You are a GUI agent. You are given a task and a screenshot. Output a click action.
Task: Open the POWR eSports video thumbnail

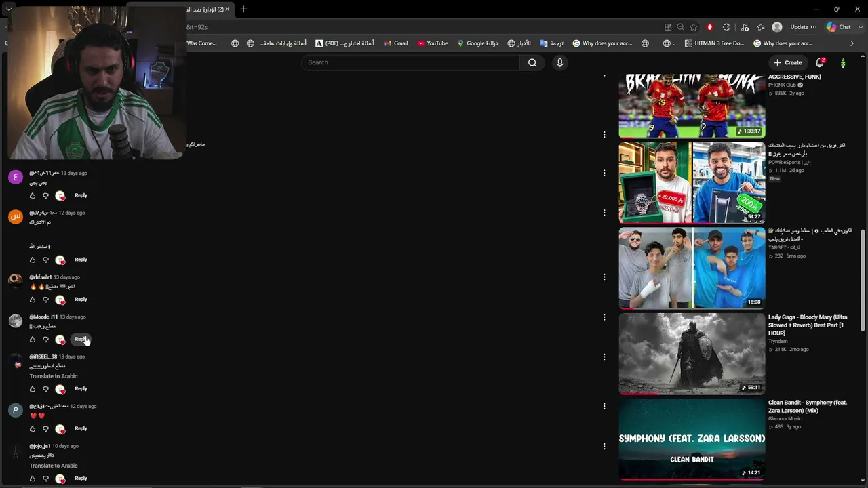(x=692, y=182)
